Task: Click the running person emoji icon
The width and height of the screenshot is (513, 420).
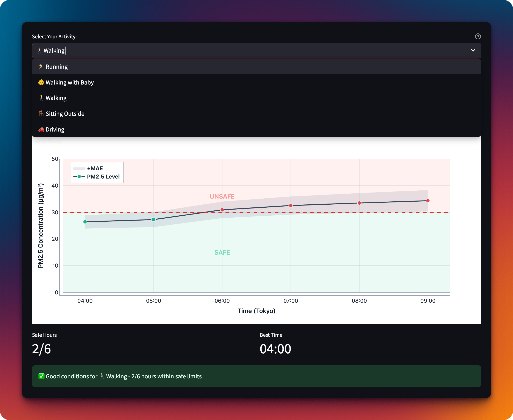Action: pos(41,67)
